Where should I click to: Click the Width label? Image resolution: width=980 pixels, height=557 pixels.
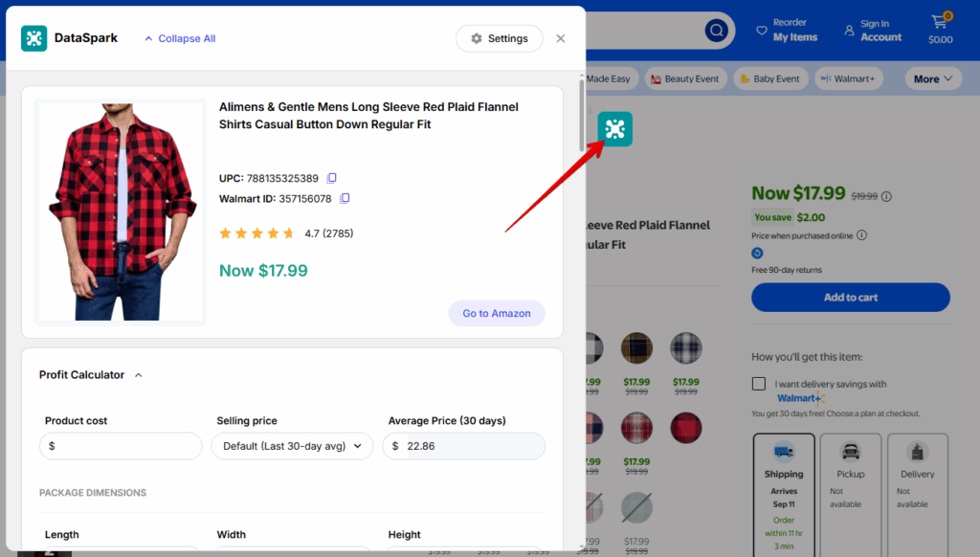coord(232,534)
